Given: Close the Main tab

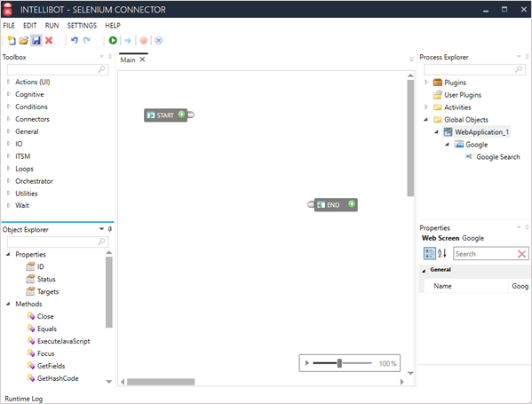Looking at the screenshot, I should [x=142, y=59].
